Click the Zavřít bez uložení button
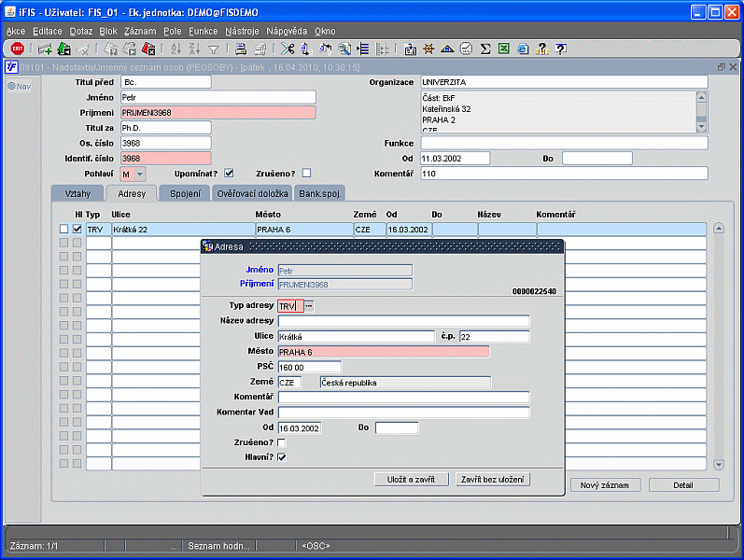The width and height of the screenshot is (744, 560). (x=493, y=479)
